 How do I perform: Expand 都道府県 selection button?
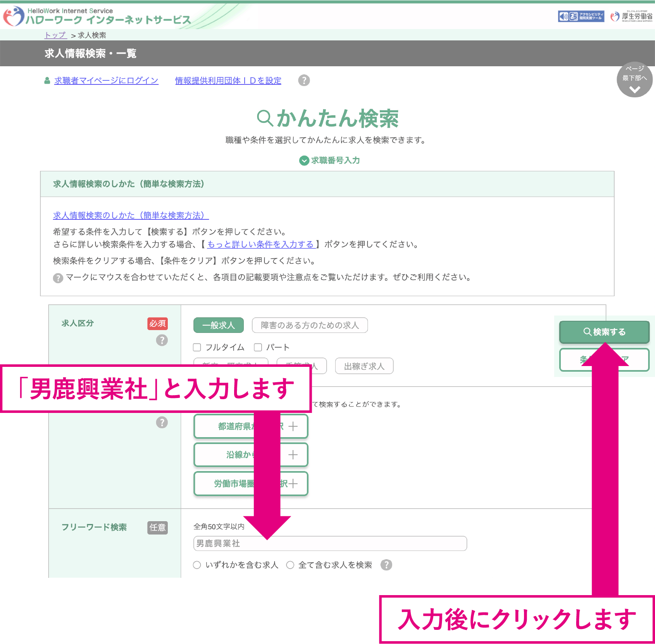251,426
